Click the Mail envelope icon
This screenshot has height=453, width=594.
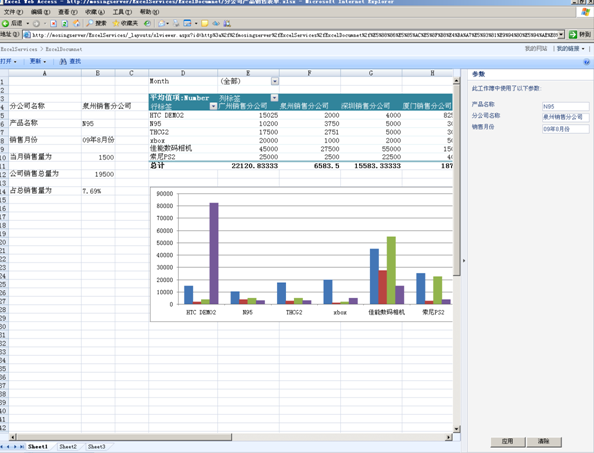pos(161,23)
